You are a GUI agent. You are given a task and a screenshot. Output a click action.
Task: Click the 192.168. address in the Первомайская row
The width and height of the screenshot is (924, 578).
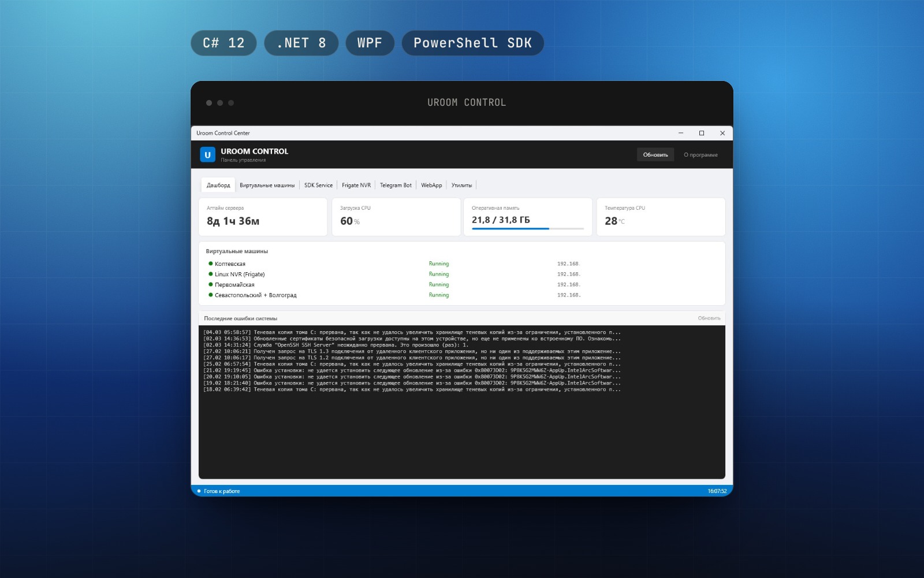[568, 284]
